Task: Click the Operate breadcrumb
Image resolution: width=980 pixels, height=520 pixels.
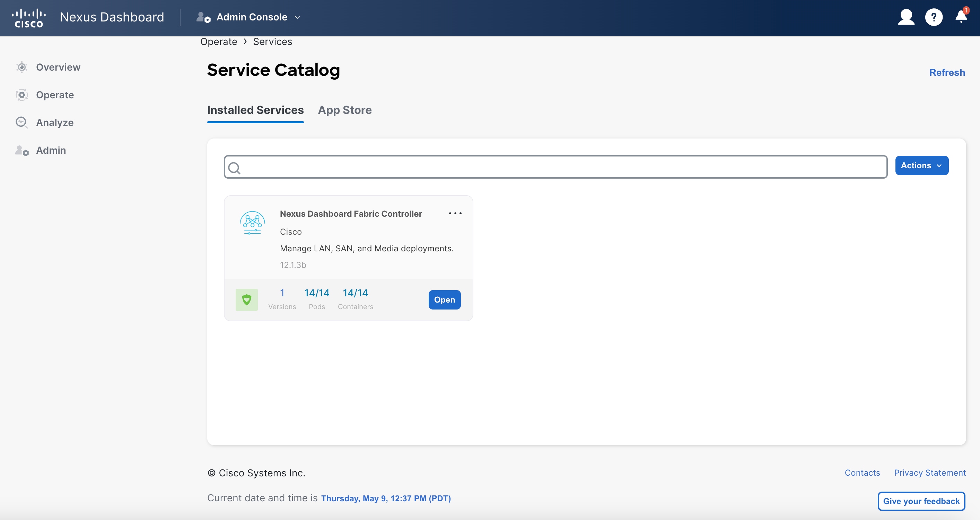Action: [219, 42]
